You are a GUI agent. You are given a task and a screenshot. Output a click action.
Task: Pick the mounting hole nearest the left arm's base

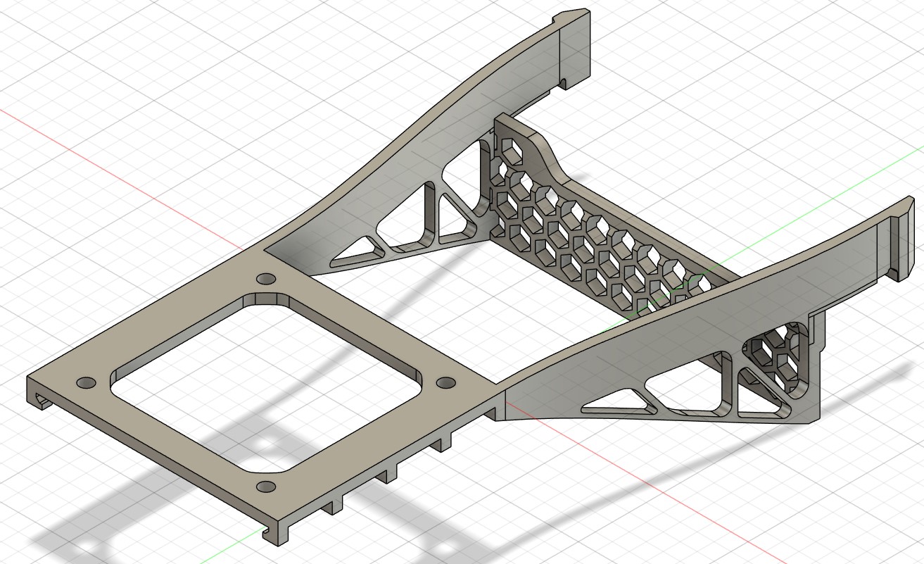pos(265,279)
